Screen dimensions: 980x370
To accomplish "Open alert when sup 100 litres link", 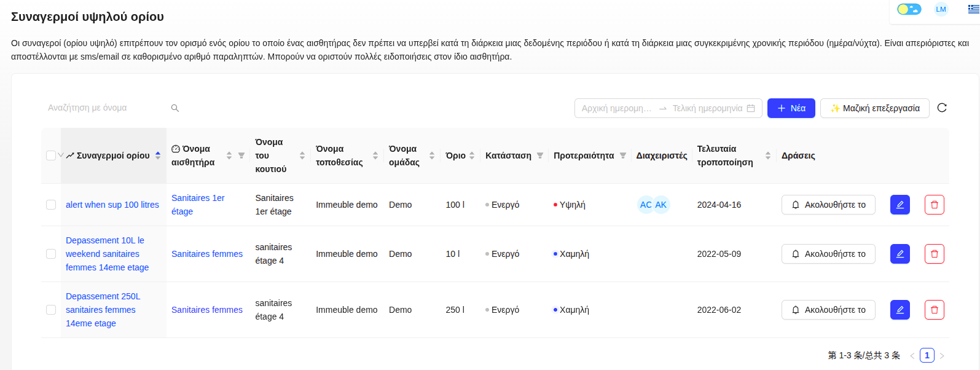I will 112,205.
